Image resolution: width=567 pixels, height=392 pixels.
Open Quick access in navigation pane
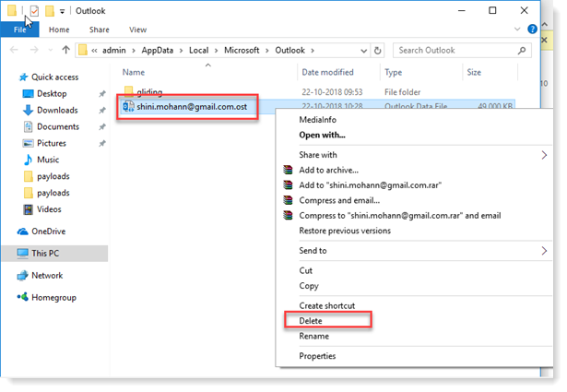point(54,77)
